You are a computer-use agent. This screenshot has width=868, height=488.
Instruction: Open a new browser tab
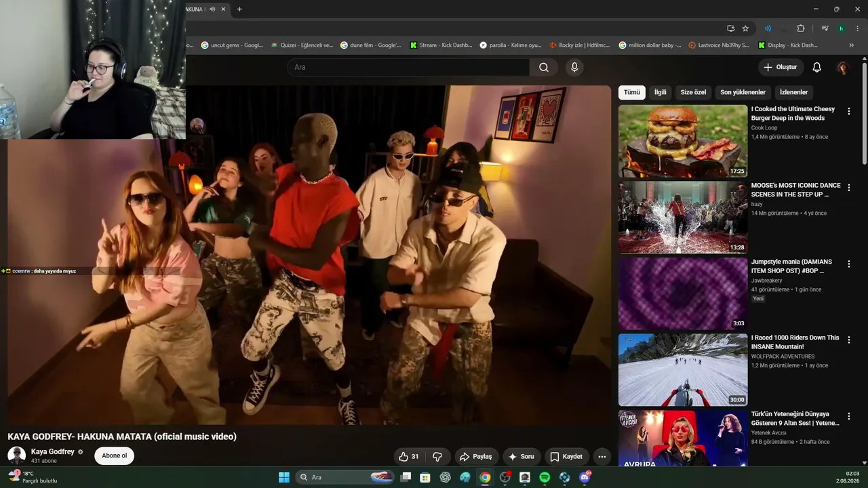[239, 9]
